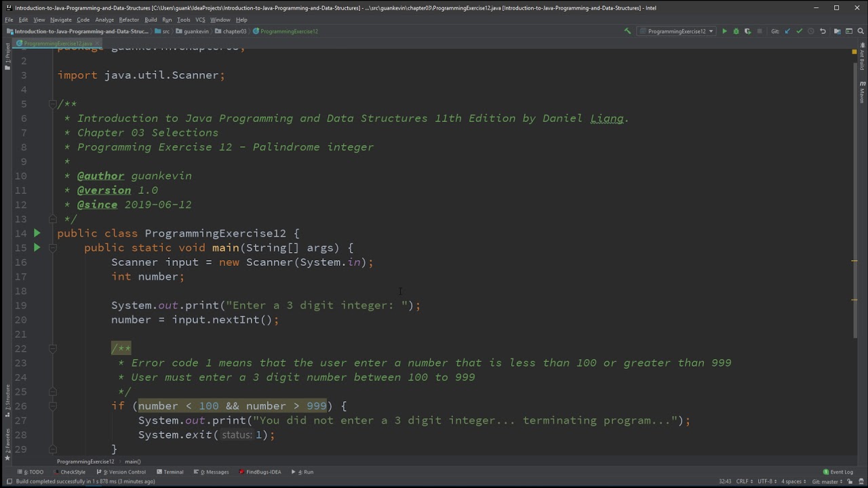Viewport: 868px width, 488px height.
Task: Run with Coverage from the toolbar
Action: [x=748, y=31]
